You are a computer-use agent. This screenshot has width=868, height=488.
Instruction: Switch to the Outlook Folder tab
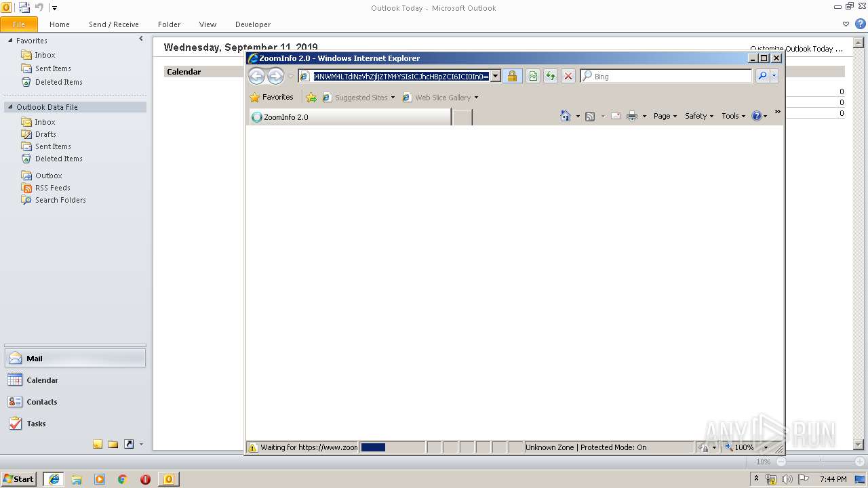click(170, 24)
